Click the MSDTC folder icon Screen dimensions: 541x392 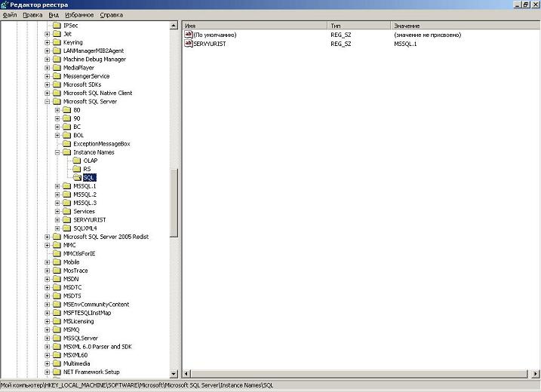click(x=57, y=287)
